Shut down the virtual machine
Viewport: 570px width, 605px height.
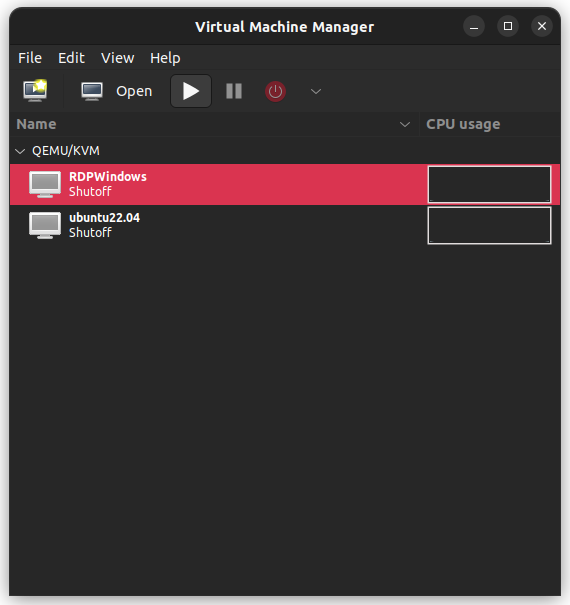coord(275,91)
